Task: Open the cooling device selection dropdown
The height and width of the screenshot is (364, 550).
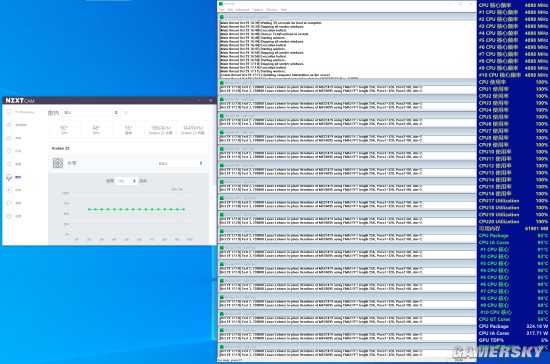Action: (91, 113)
